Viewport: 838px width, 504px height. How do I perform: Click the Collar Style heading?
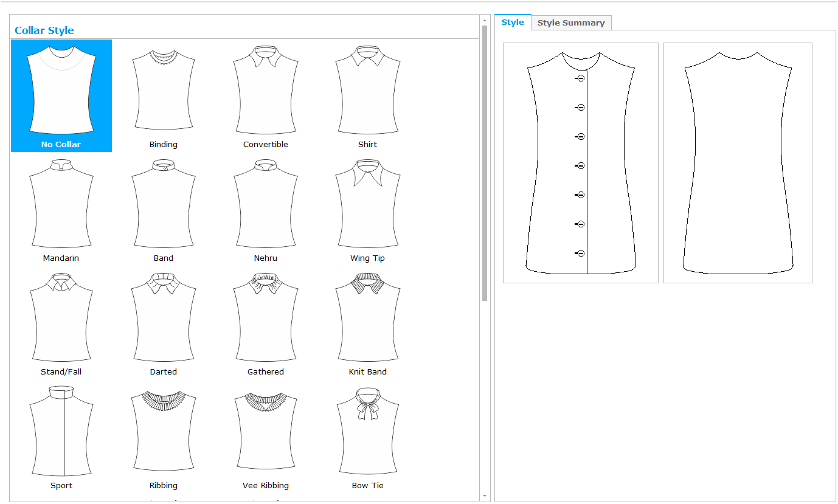pyautogui.click(x=44, y=30)
